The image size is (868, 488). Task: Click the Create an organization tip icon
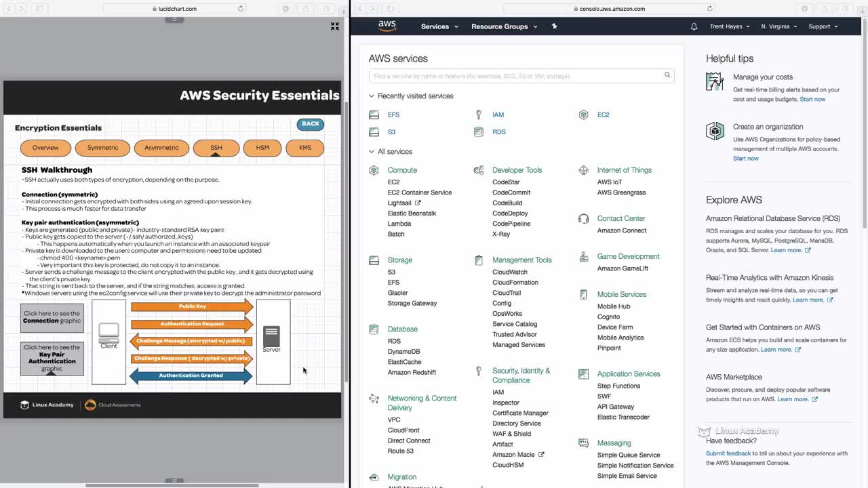pos(715,131)
